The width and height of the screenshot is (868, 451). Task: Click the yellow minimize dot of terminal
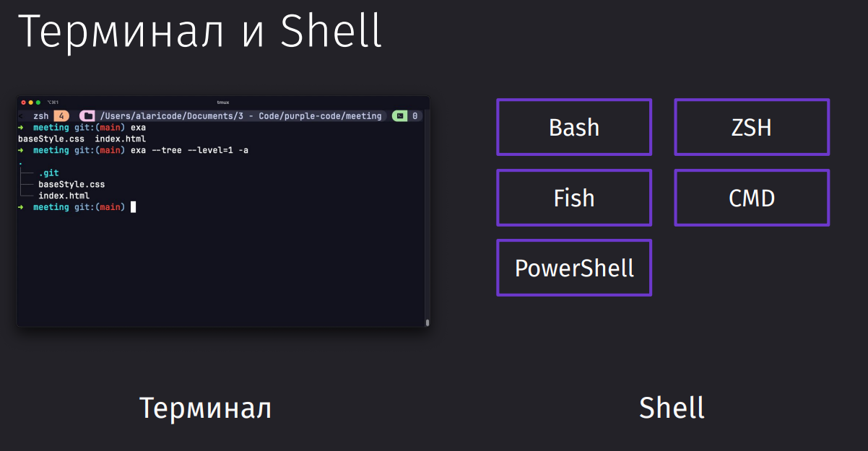click(30, 102)
